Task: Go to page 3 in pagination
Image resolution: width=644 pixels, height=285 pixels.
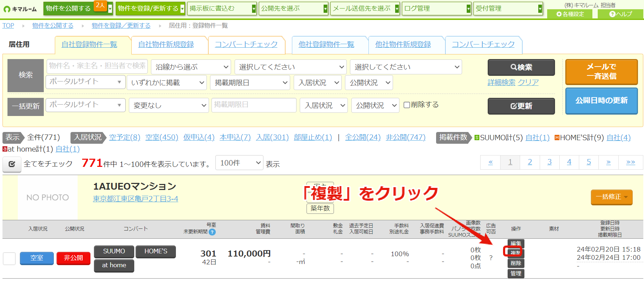Action: [x=549, y=162]
